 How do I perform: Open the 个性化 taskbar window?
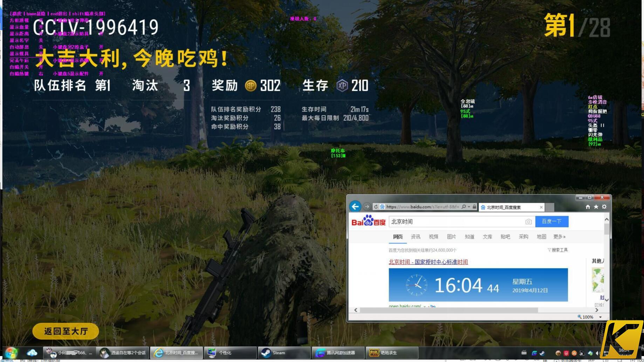231,353
